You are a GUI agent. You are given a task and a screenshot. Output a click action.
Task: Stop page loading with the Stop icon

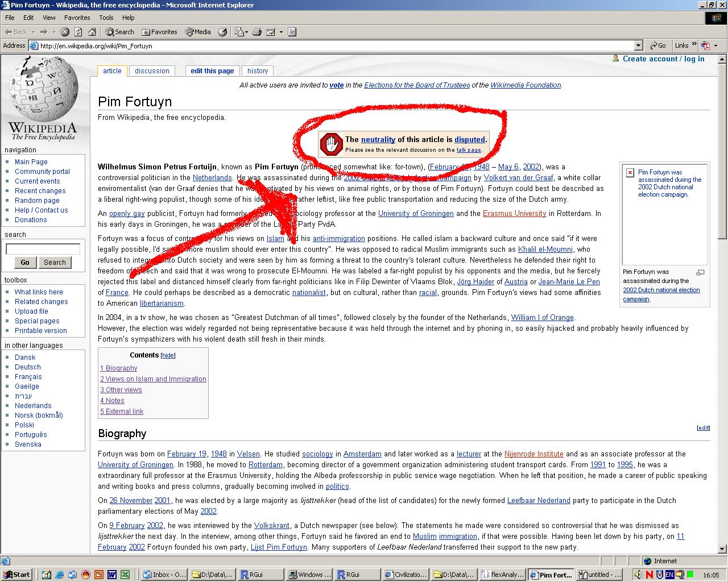pos(65,32)
